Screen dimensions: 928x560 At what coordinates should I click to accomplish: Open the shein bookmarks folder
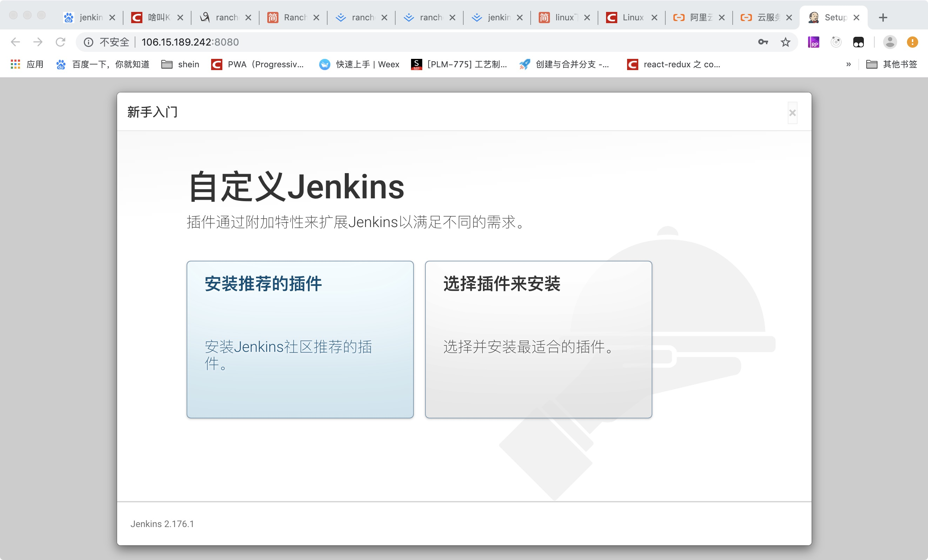[180, 64]
